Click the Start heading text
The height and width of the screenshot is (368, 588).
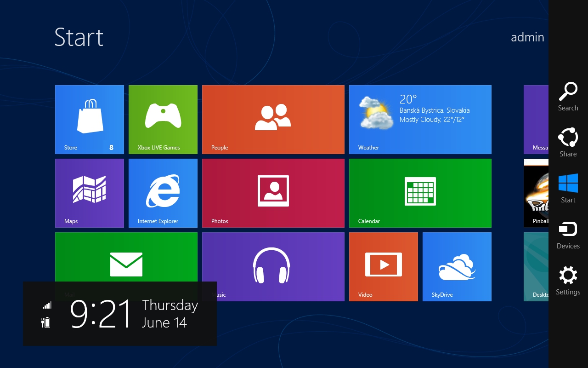click(x=79, y=37)
